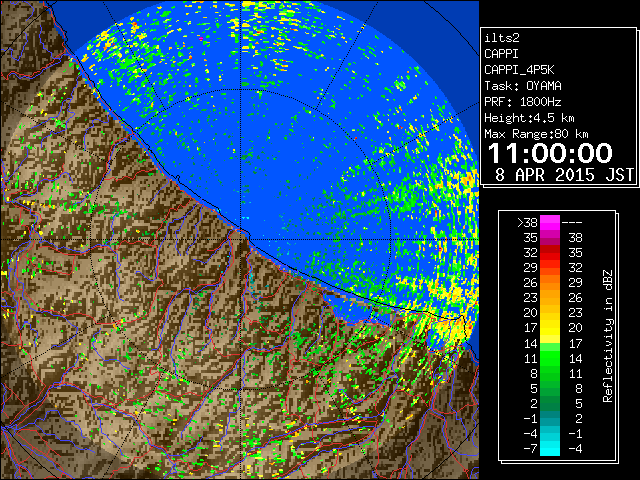
Task: Pick the bright magenta >38 dBZ color band
Action: pos(550,223)
